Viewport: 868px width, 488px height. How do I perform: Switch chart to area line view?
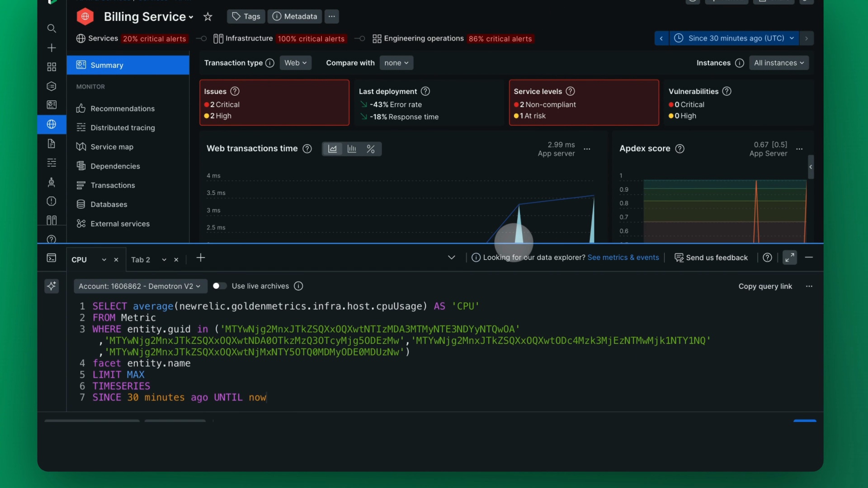(x=332, y=149)
